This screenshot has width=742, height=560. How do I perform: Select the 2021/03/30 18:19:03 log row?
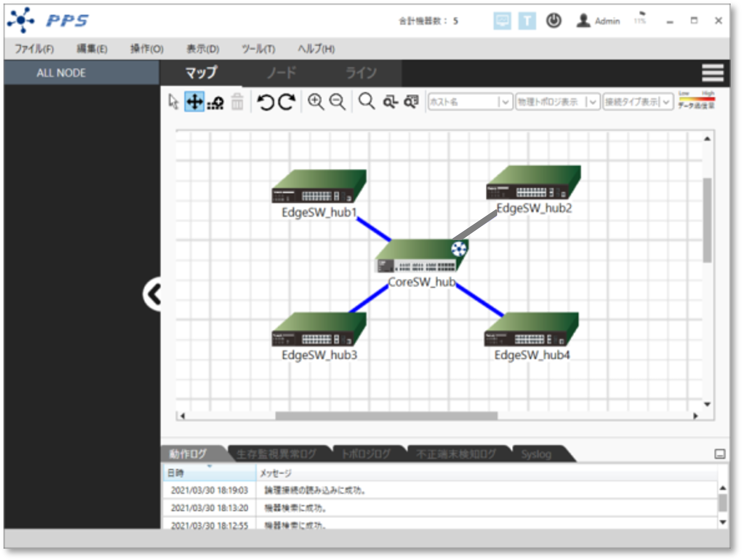point(440,490)
